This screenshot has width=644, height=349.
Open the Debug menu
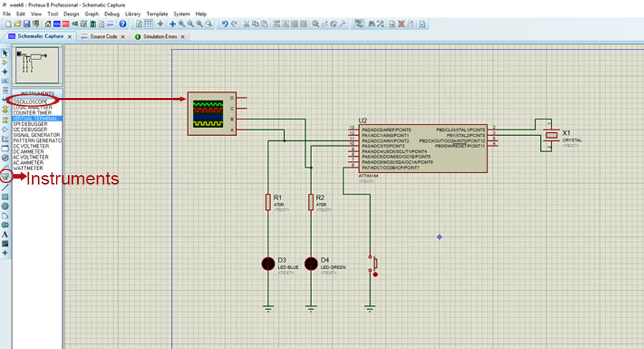click(112, 14)
